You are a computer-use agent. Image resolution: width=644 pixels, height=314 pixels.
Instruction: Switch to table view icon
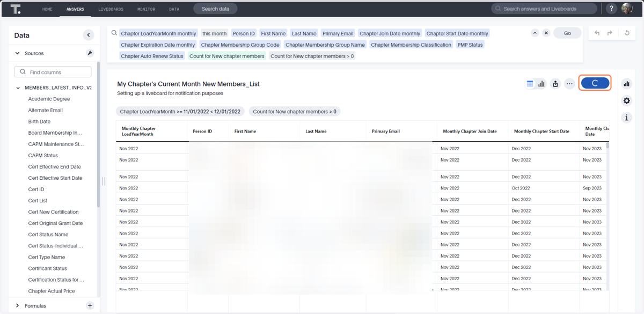530,84
